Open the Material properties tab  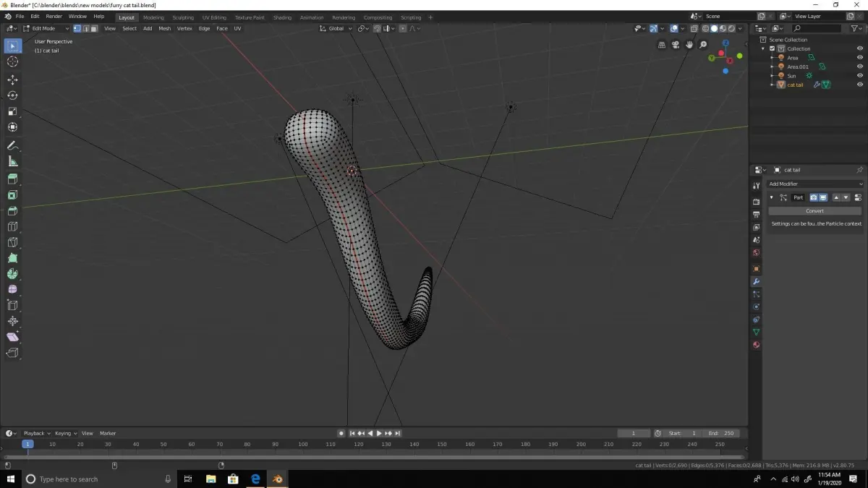point(756,345)
